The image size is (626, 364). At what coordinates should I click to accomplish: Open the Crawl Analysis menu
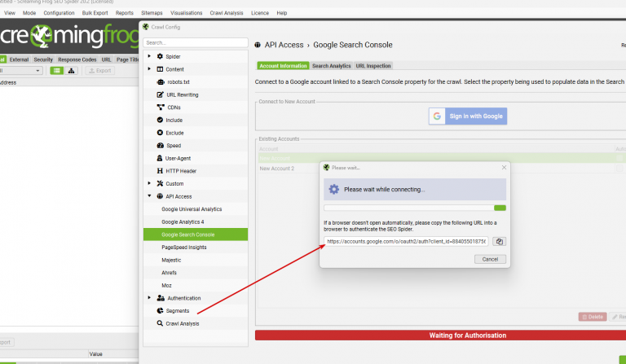(227, 13)
